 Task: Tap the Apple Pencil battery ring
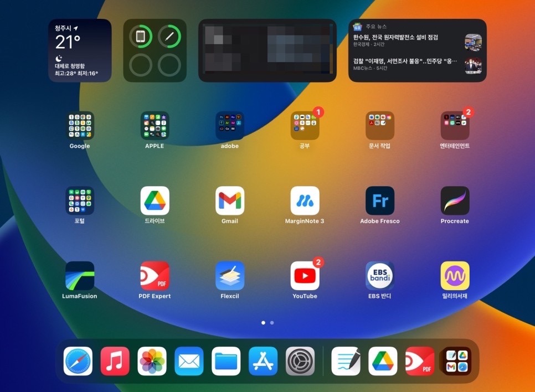point(169,36)
